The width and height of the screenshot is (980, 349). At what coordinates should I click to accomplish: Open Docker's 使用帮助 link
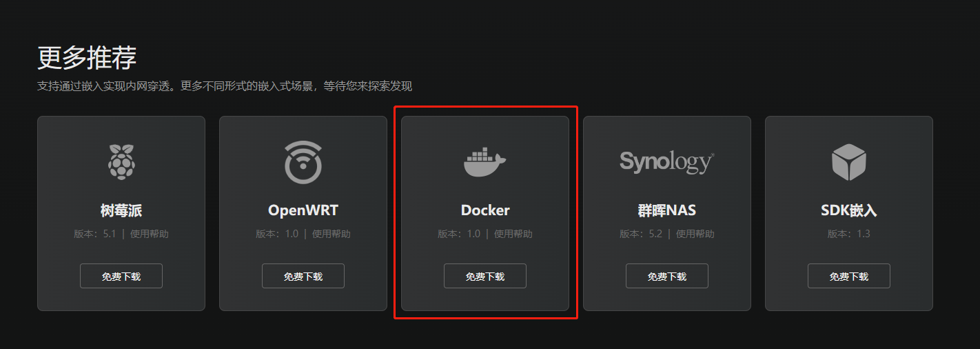[513, 234]
